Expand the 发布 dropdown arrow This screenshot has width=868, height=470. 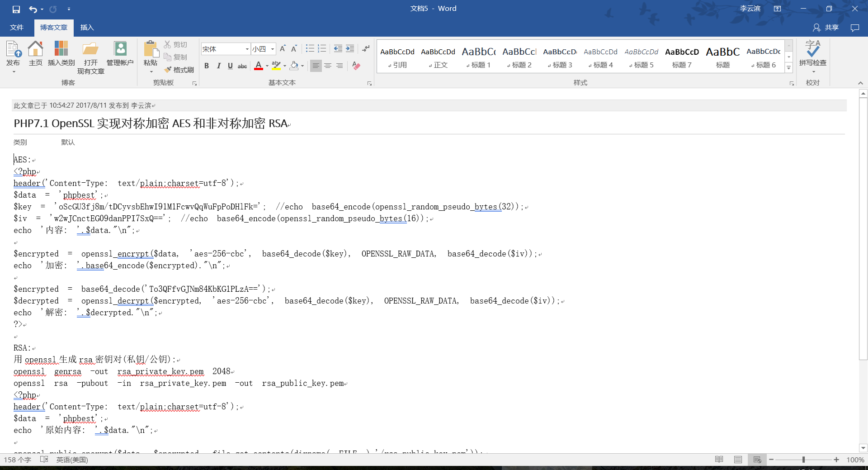tap(14, 71)
